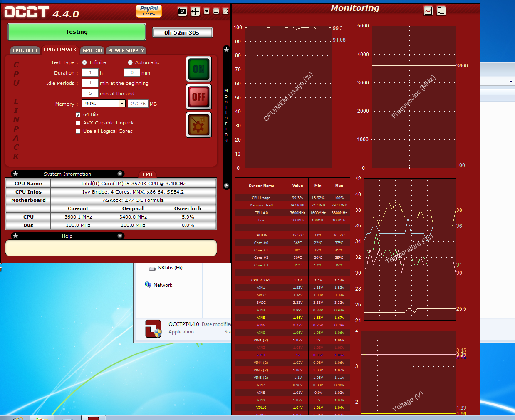Edit the Duration hours field
The image size is (515, 420).
[90, 72]
